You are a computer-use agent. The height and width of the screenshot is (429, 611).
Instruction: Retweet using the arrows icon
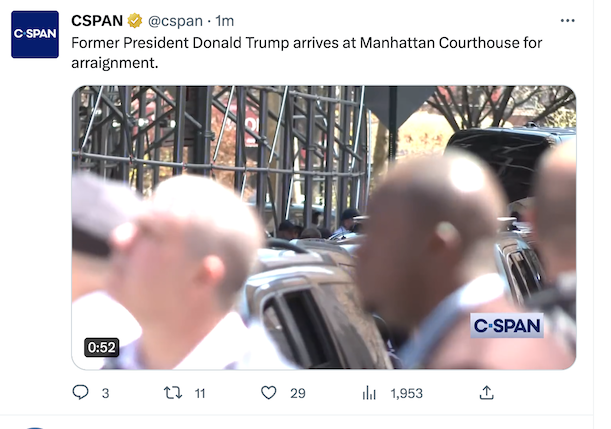[x=173, y=393]
